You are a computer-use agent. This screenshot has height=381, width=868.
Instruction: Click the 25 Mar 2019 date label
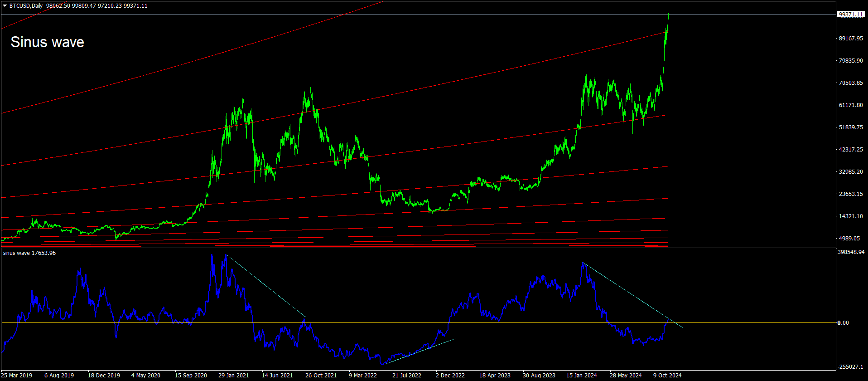17,376
